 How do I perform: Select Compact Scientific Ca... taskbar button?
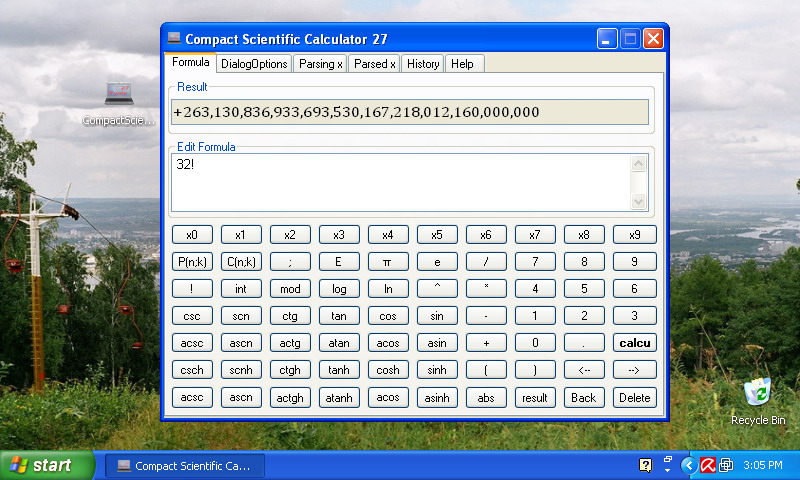tap(185, 466)
